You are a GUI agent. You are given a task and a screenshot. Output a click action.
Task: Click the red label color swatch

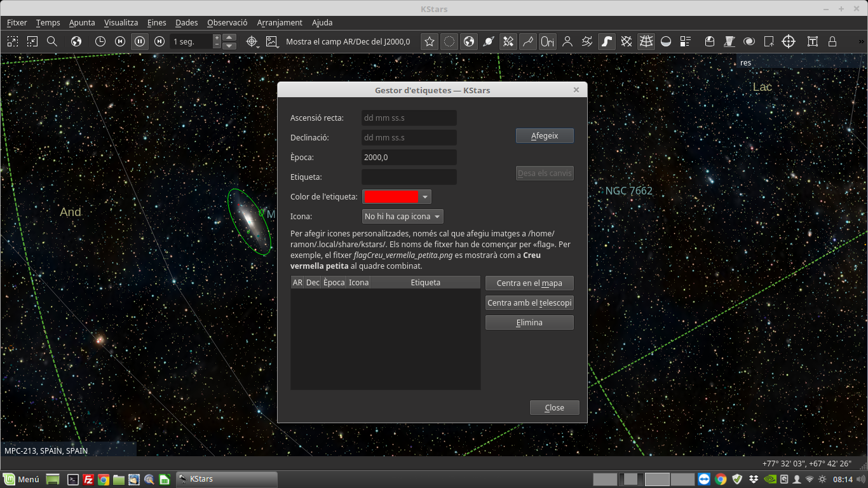(391, 197)
